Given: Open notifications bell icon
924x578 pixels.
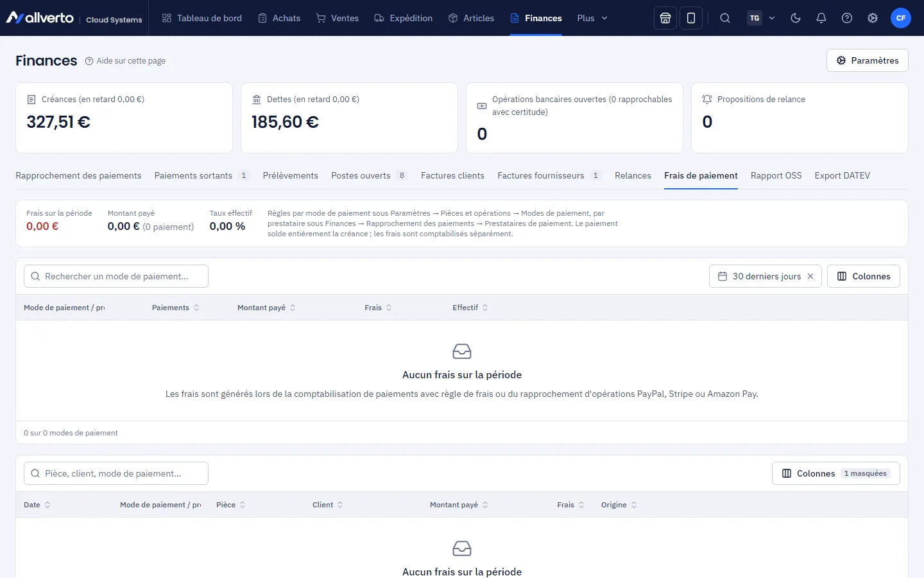Looking at the screenshot, I should (821, 18).
